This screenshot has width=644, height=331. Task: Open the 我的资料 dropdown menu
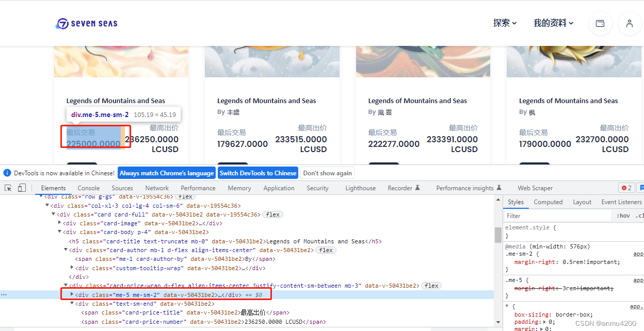pyautogui.click(x=553, y=23)
